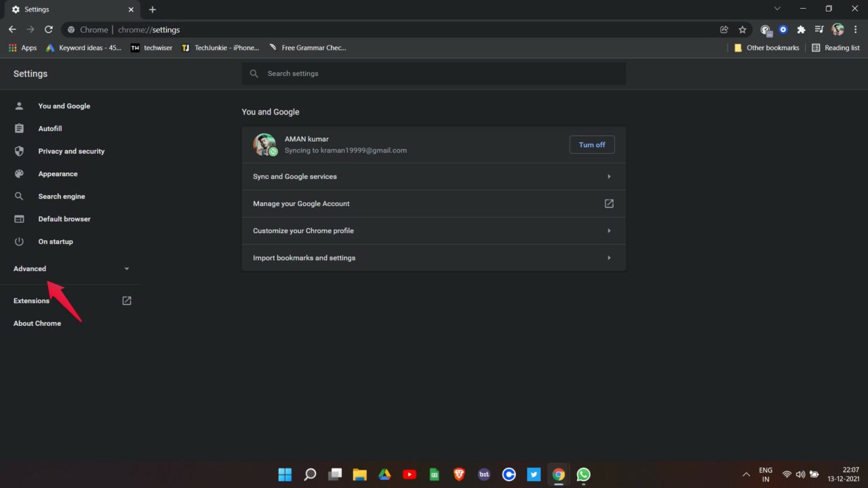Click the chrome://settings address bar
The width and height of the screenshot is (868, 488).
(393, 30)
